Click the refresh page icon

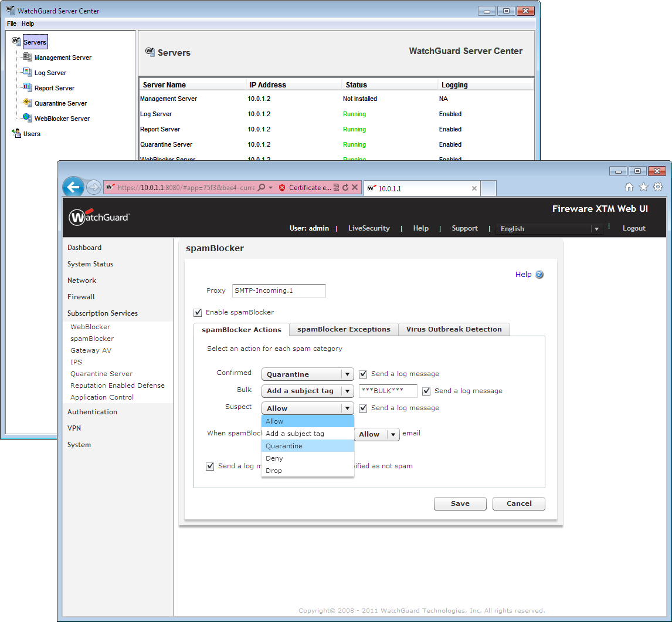coord(345,187)
